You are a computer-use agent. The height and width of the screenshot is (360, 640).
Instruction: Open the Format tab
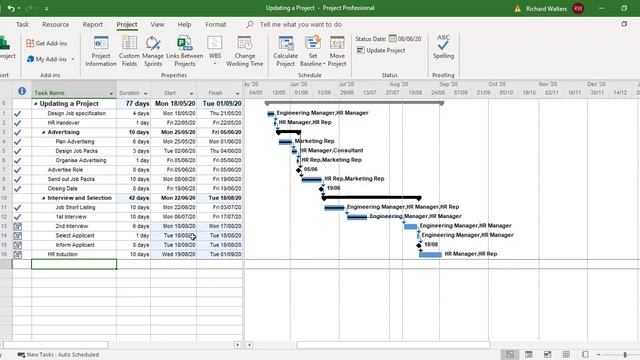point(216,24)
